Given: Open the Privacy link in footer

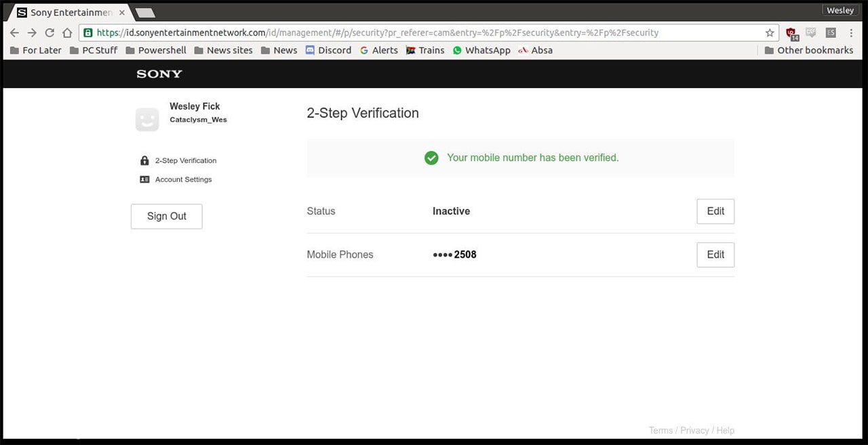Looking at the screenshot, I should coord(694,431).
